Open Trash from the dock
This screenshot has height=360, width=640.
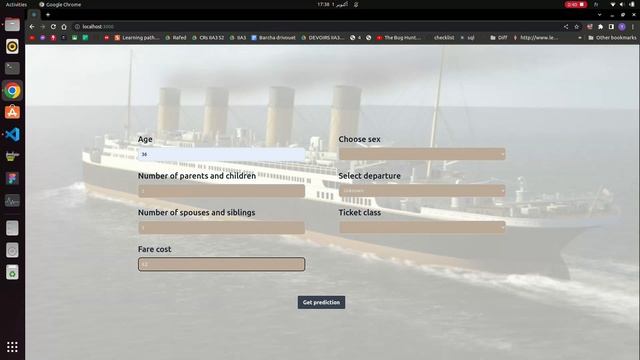[12, 272]
